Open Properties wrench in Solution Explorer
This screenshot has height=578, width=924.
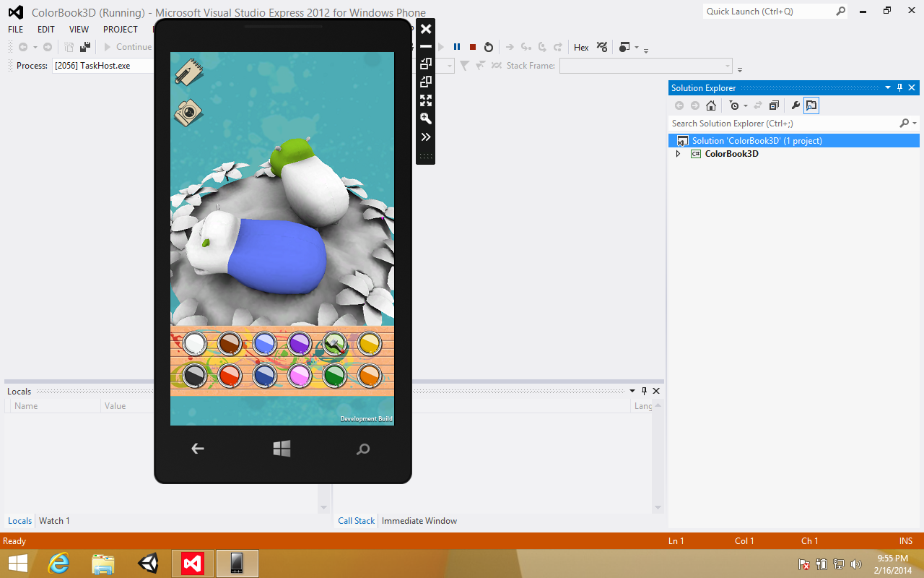click(796, 105)
